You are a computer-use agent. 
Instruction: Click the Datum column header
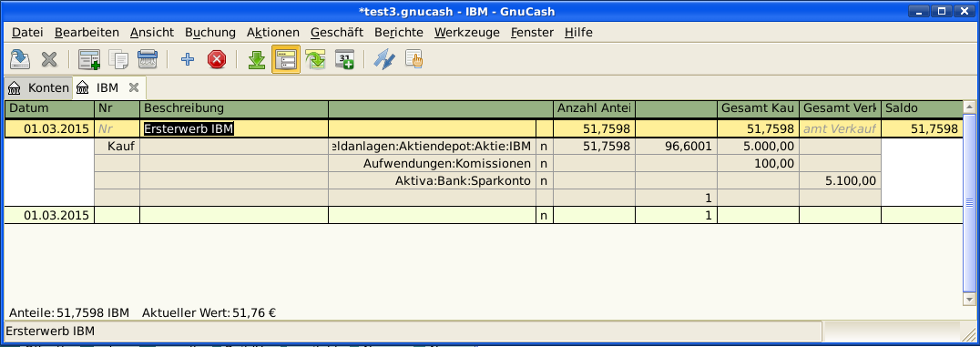click(x=49, y=108)
